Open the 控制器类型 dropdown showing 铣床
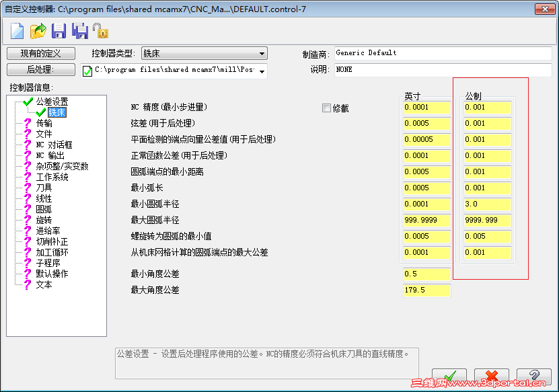The image size is (559, 392). [204, 54]
